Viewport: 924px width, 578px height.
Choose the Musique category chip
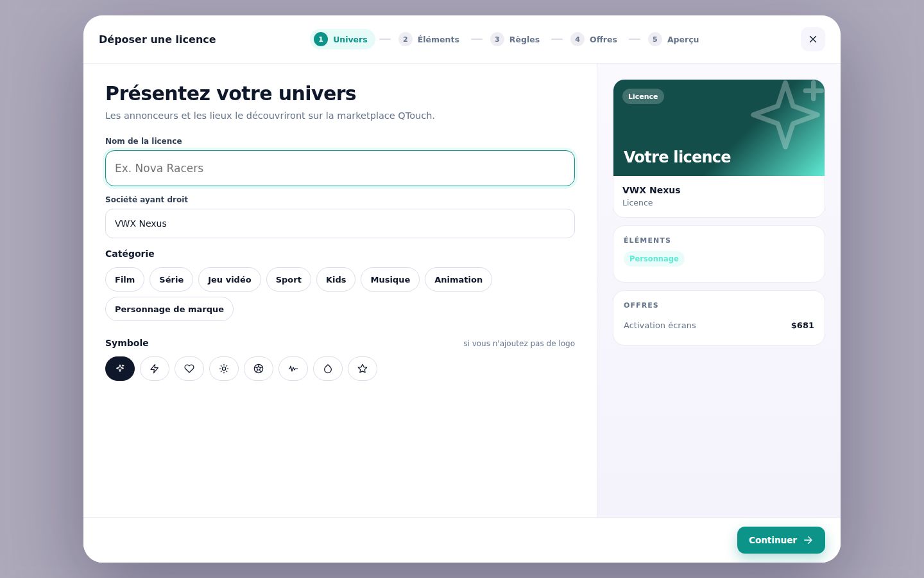390,279
